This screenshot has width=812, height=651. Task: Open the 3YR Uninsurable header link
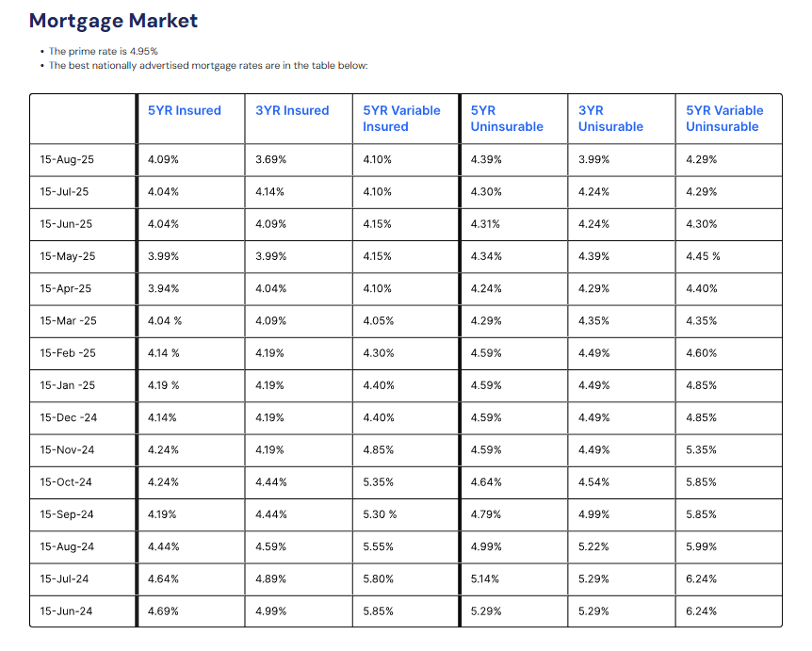pos(610,119)
